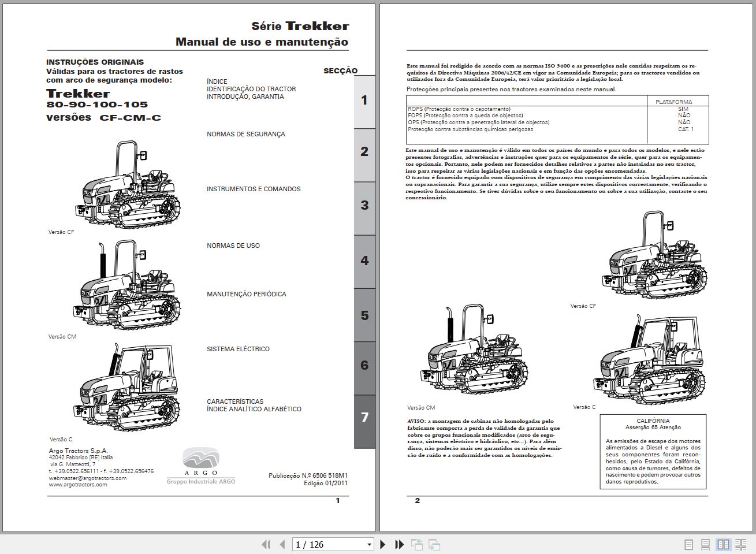This screenshot has width=756, height=554.
Task: Advance to the next page arrow
Action: (x=382, y=544)
